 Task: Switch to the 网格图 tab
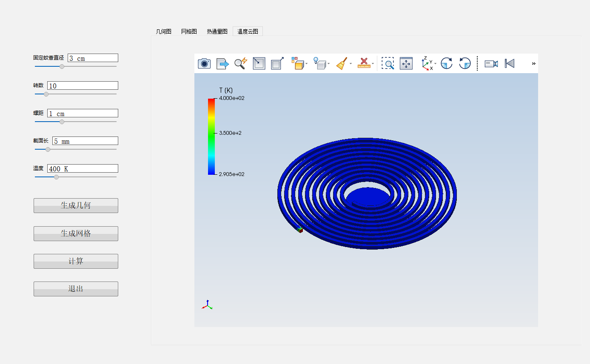tap(189, 31)
